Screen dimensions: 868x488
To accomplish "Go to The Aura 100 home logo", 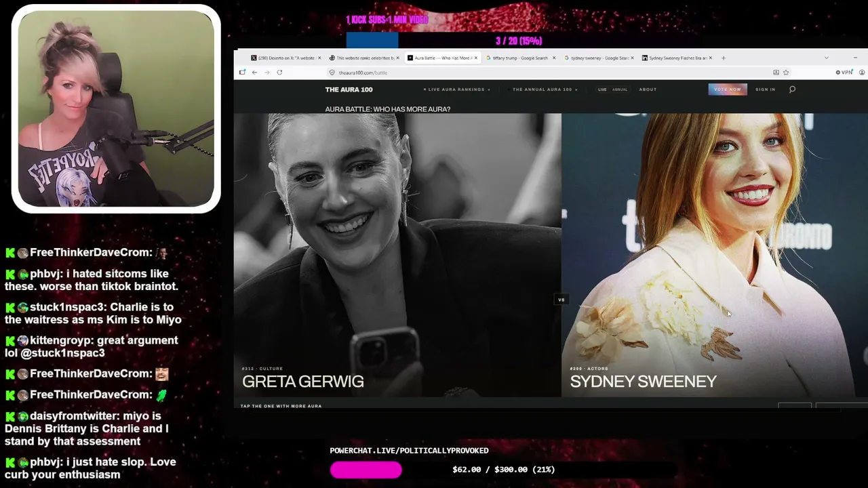I will 349,89.
